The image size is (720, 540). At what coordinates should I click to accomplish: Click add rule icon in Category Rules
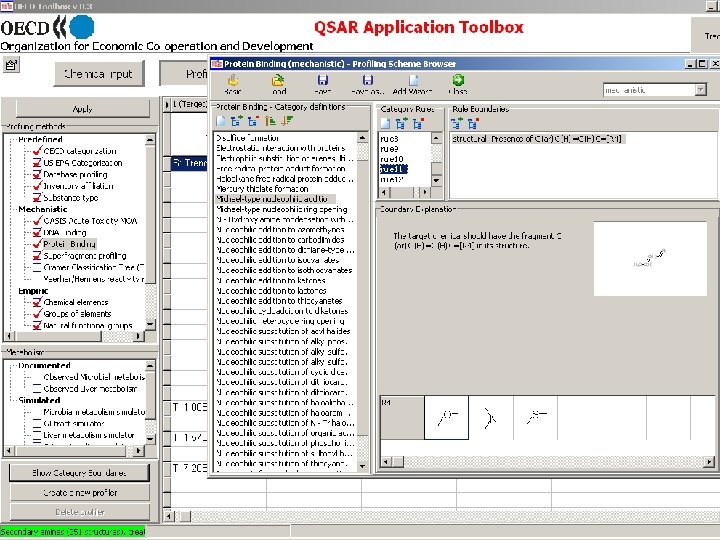pyautogui.click(x=402, y=123)
